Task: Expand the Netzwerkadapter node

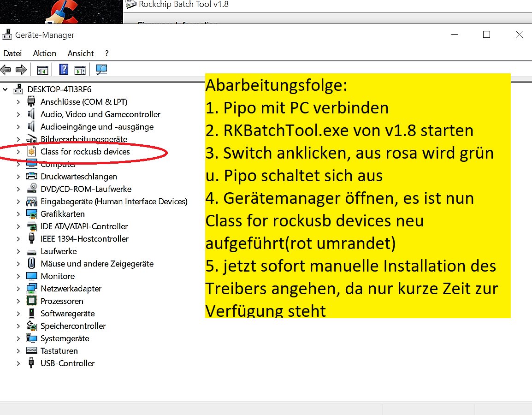Action: 18,289
